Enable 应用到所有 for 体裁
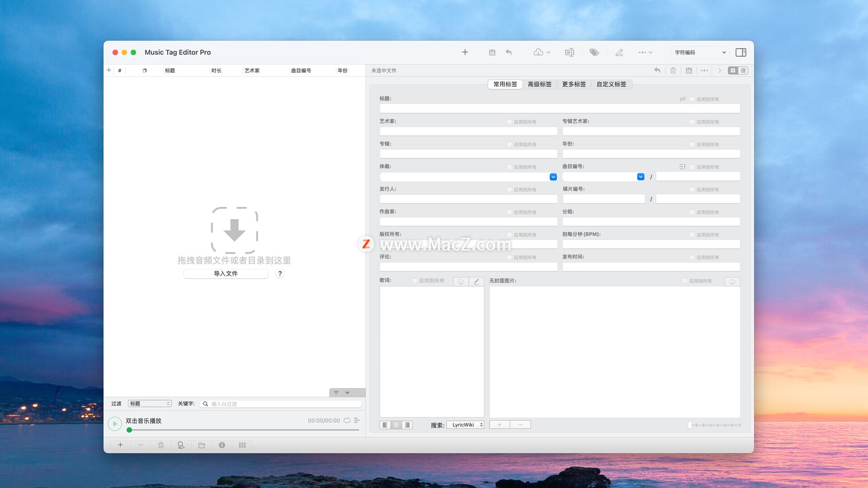Image resolution: width=868 pixels, height=488 pixels. [509, 167]
